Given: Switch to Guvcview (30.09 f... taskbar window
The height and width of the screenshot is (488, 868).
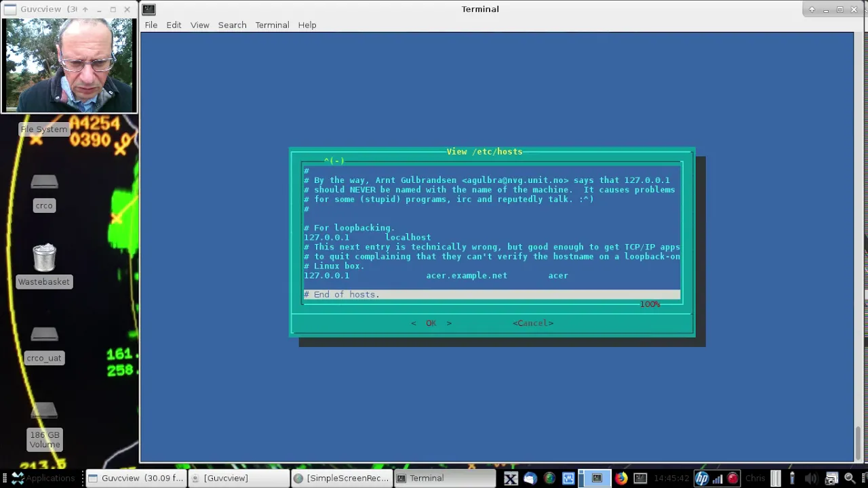Looking at the screenshot, I should (136, 479).
